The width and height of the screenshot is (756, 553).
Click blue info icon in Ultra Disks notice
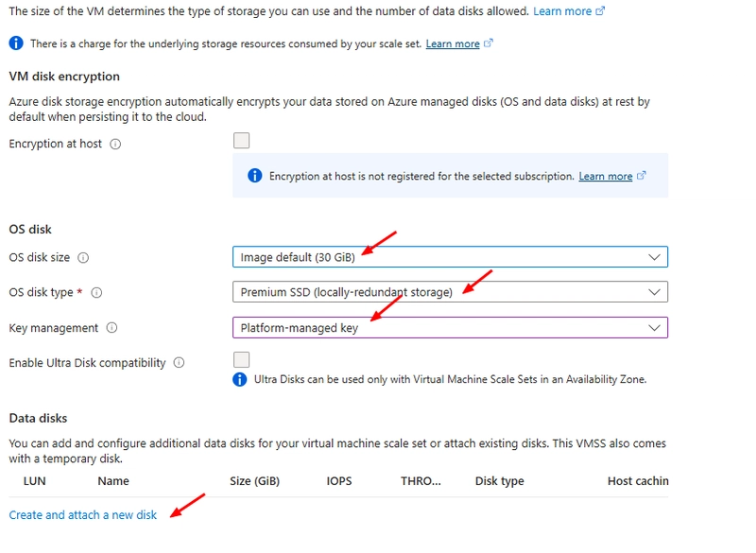[x=240, y=379]
